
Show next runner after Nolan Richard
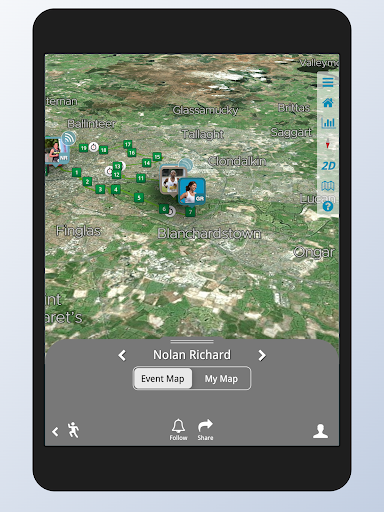click(x=262, y=355)
